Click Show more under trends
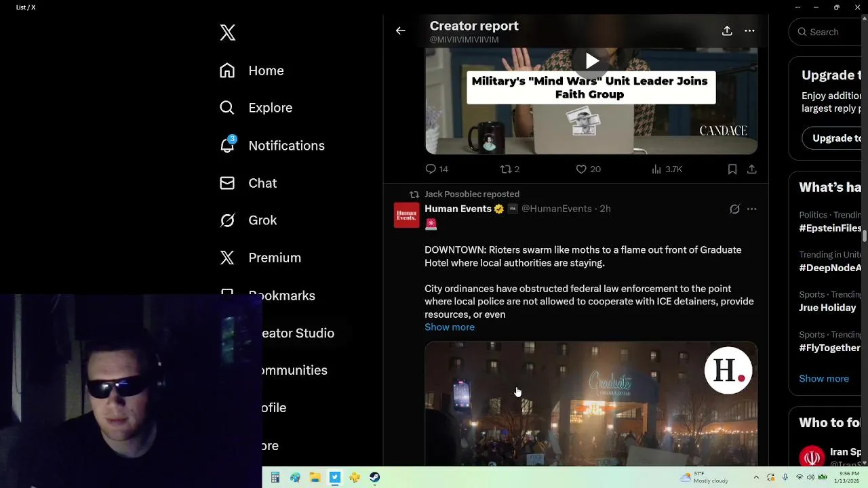Screen dimensions: 868x488 tap(824, 378)
